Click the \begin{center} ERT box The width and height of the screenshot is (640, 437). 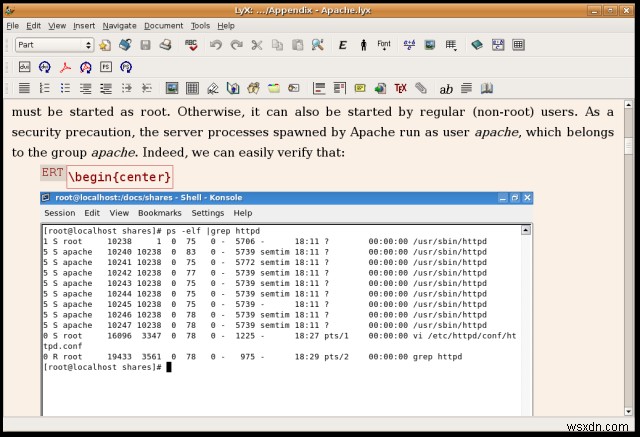120,177
